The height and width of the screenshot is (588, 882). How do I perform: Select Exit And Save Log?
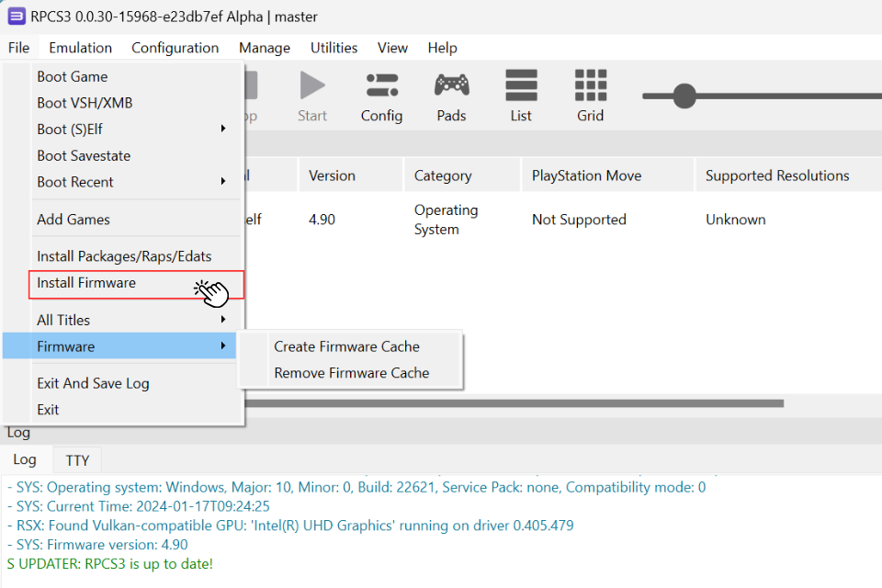[x=137, y=383]
